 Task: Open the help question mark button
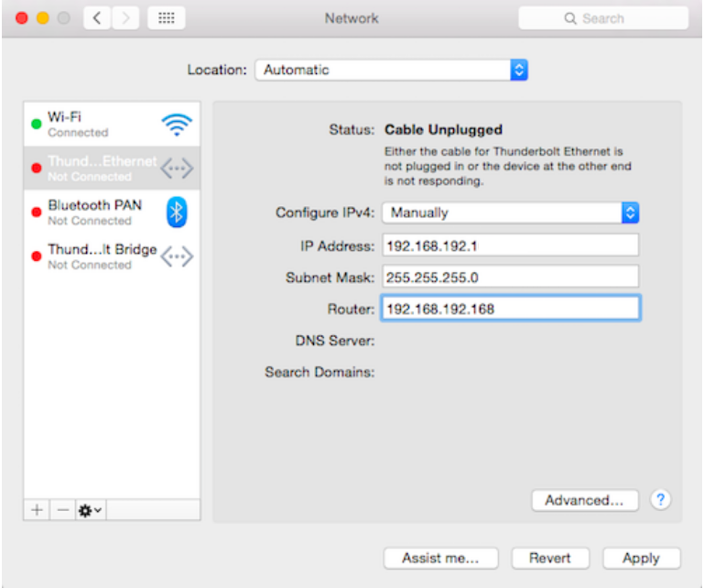pos(660,500)
